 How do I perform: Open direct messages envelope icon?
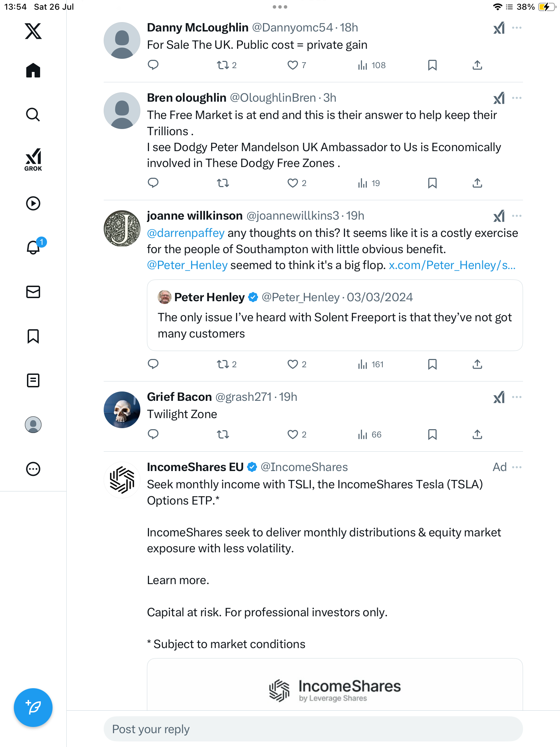(33, 292)
